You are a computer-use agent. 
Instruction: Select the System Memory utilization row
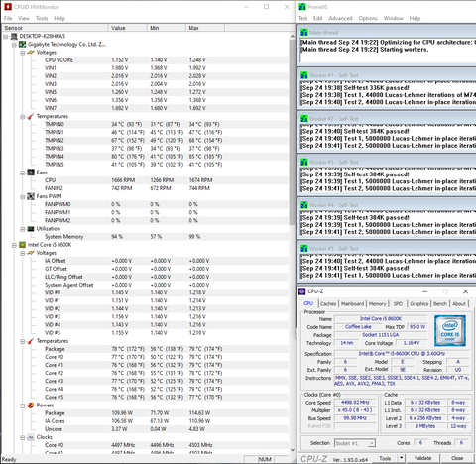tap(166, 237)
